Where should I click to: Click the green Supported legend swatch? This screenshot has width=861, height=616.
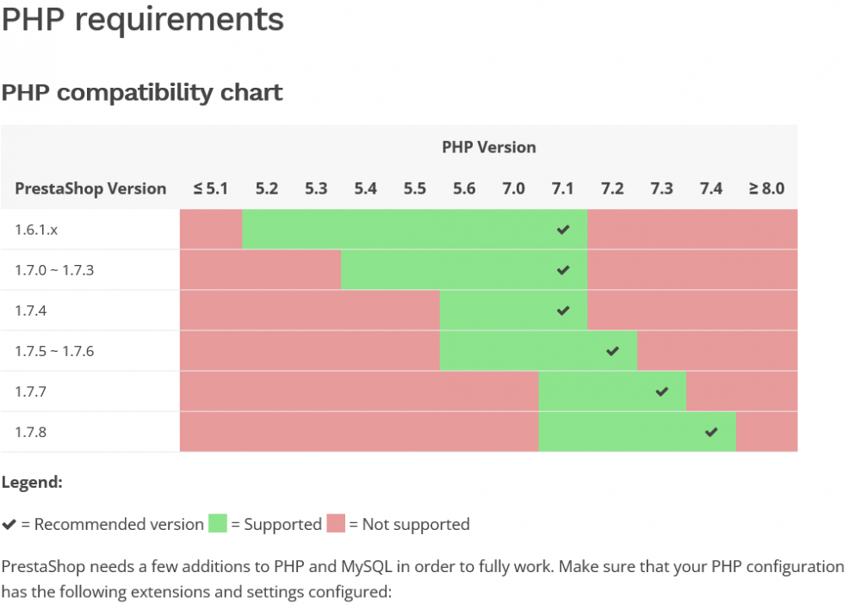[218, 523]
